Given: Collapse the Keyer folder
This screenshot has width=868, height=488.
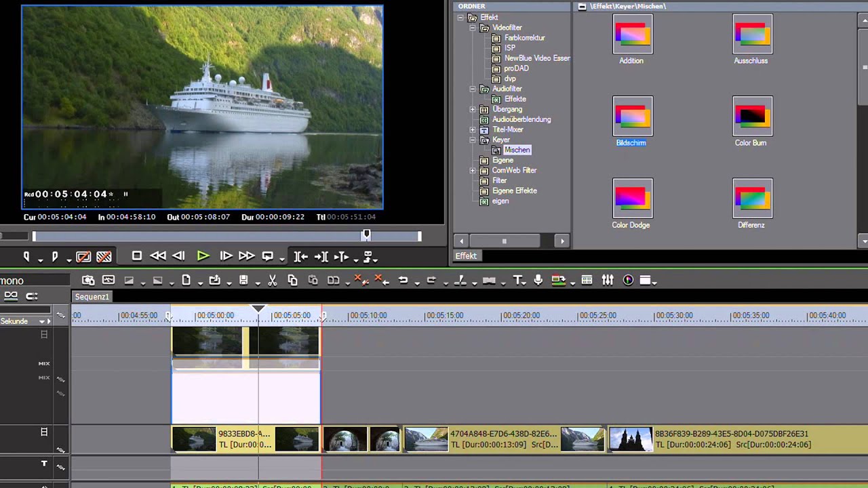Looking at the screenshot, I should tap(473, 140).
